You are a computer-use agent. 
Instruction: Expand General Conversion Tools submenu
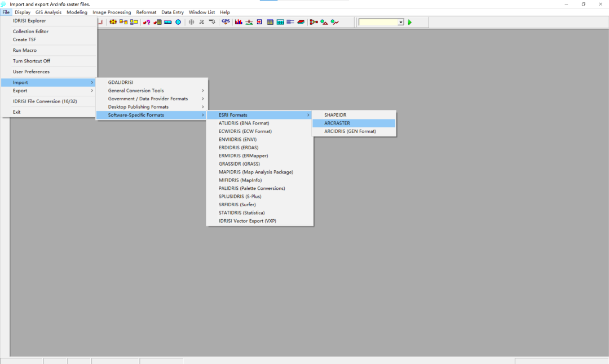point(152,90)
